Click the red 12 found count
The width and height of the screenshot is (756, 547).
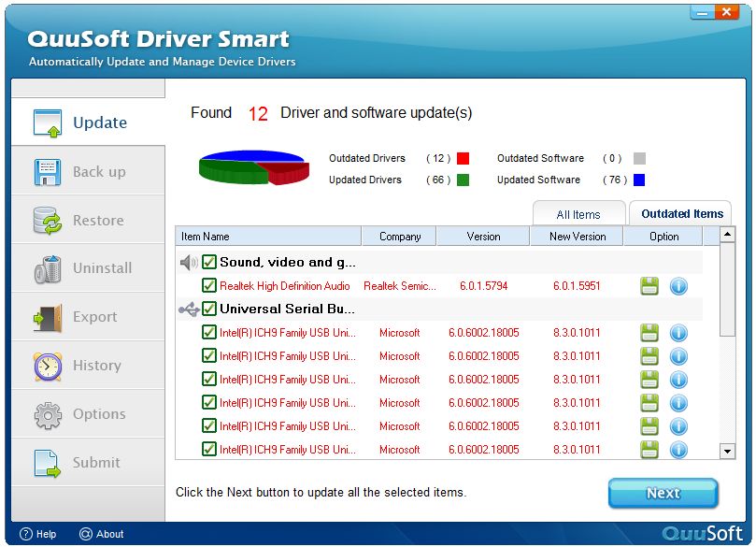tap(258, 114)
